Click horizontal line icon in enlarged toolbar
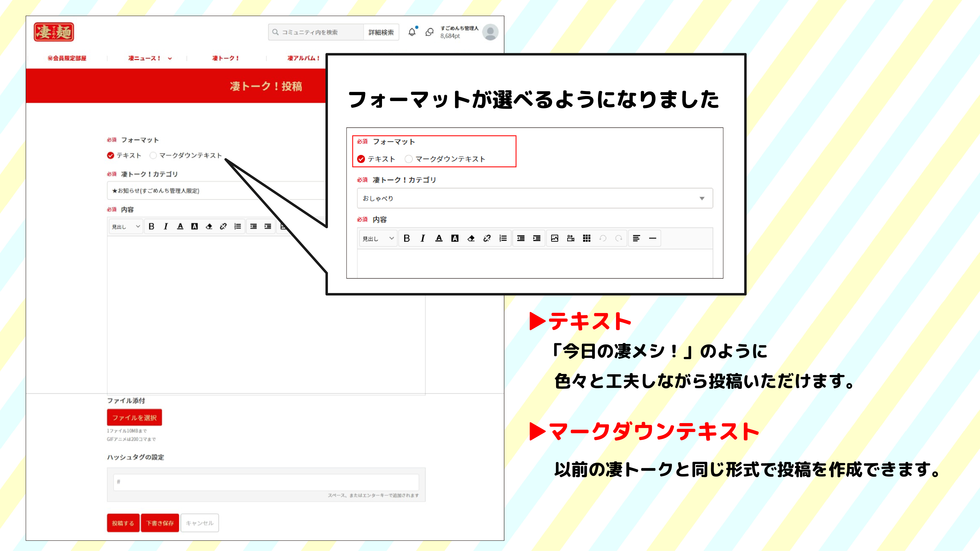 [652, 238]
